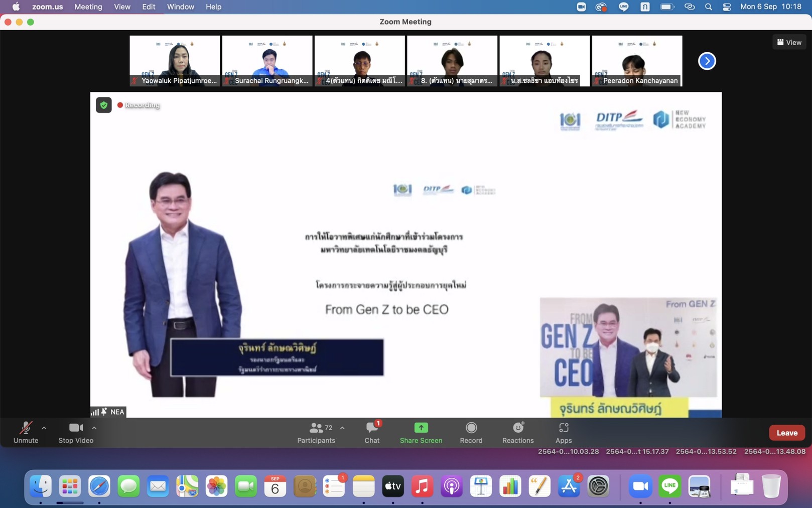Click the date and time in menu bar
The width and height of the screenshot is (812, 508).
click(771, 7)
